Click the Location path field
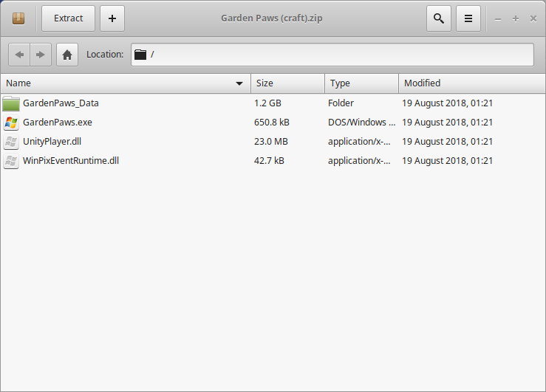 click(x=332, y=55)
